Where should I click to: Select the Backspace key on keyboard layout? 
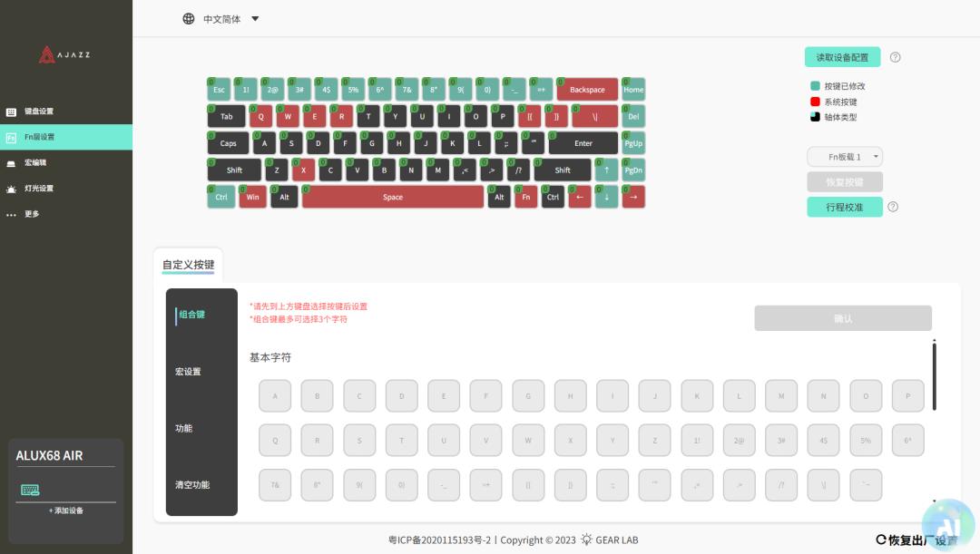pyautogui.click(x=587, y=90)
